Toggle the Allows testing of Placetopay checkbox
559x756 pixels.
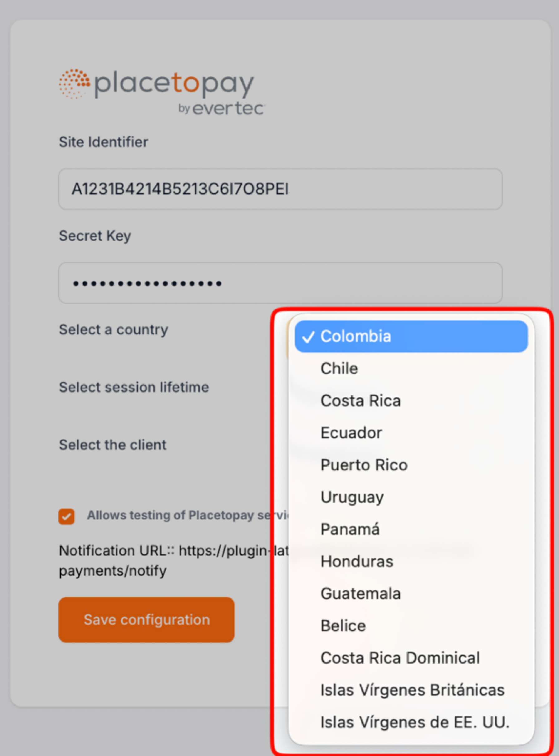(67, 516)
